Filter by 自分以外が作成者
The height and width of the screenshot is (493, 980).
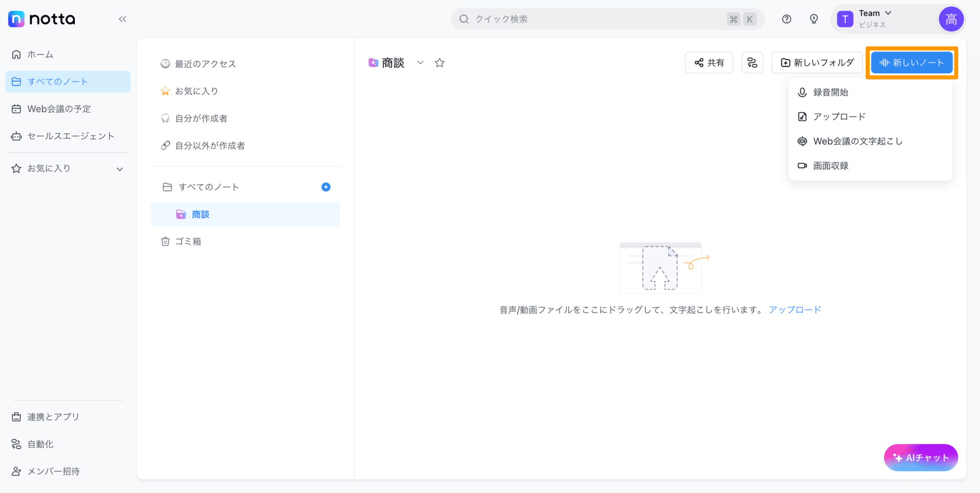tap(245, 146)
